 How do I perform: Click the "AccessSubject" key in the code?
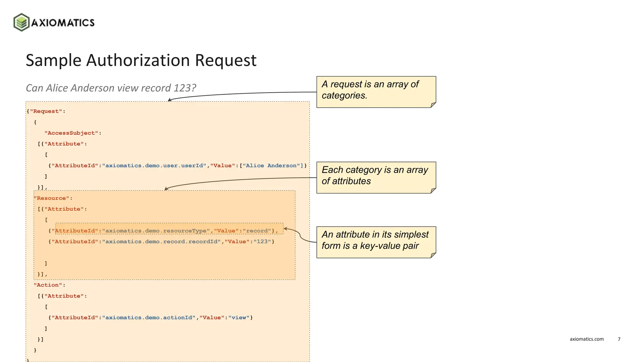[71, 133]
